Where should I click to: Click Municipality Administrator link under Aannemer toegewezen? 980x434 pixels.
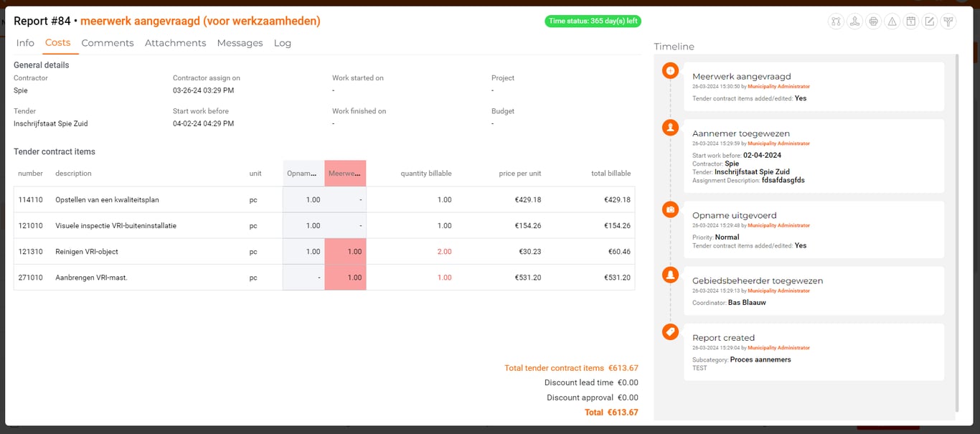tap(778, 143)
